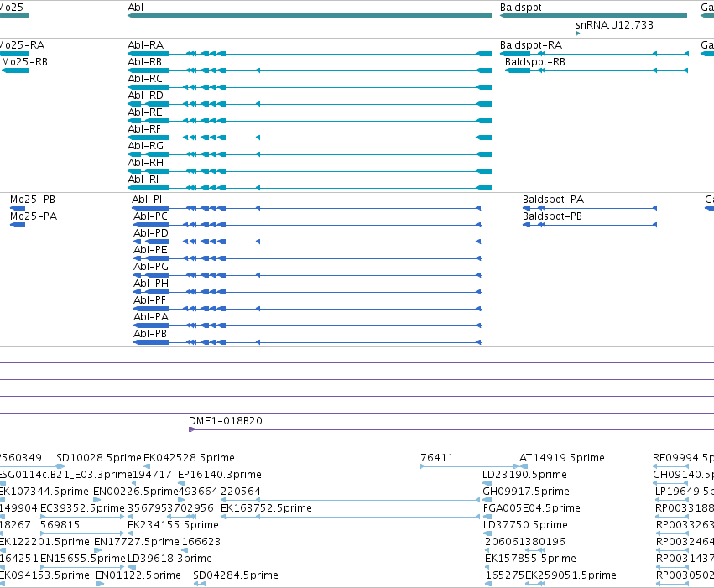Select the Abl-PG protein label

click(151, 267)
